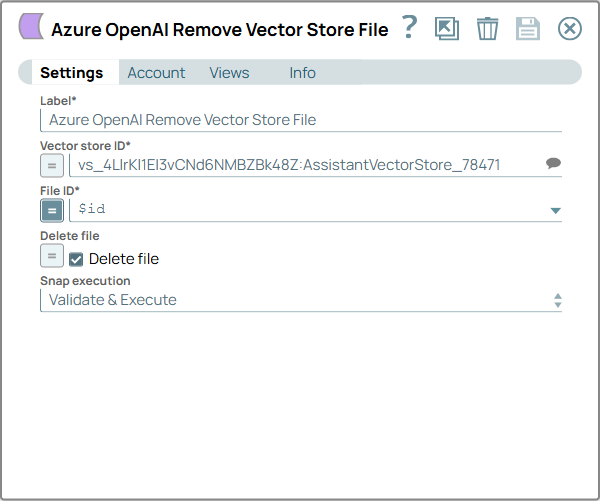Close the snap settings dialog
Viewport: 600px width, 501px height.
point(570,29)
